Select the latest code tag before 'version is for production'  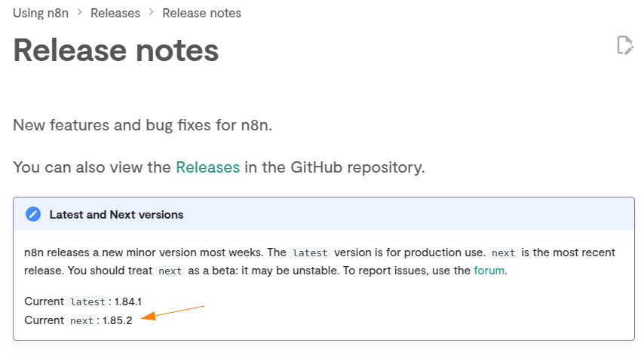[x=310, y=252]
